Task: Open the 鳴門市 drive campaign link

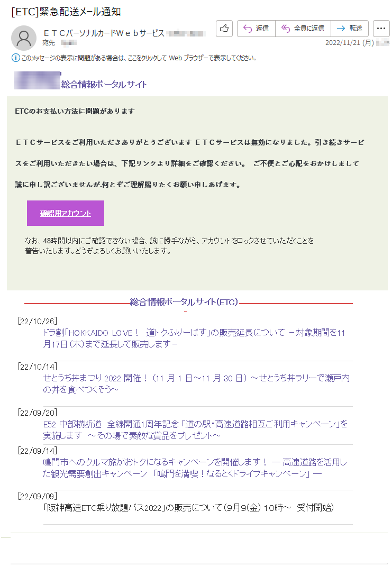Action: coord(195,468)
